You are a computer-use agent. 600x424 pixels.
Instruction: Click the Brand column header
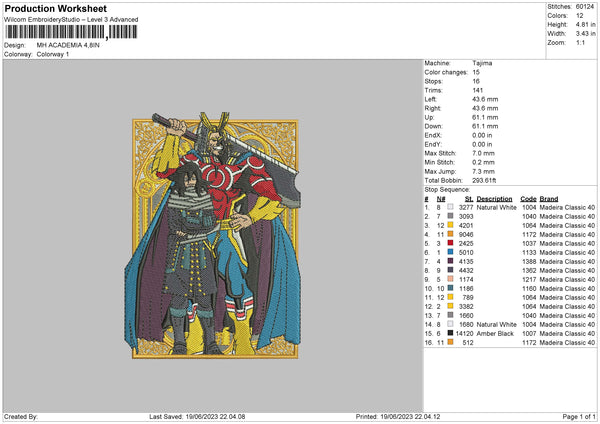click(x=552, y=198)
